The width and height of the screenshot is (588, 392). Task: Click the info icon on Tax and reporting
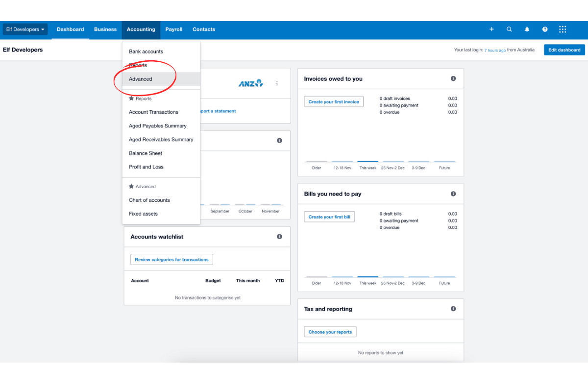(452, 309)
